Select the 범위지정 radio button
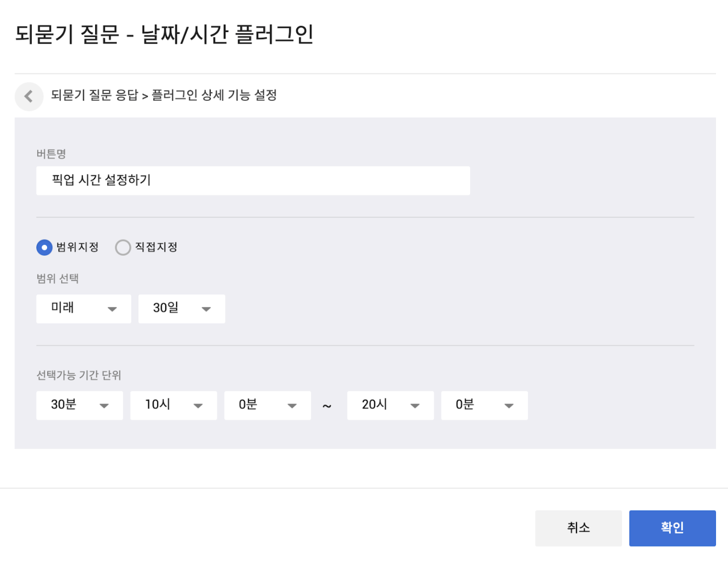This screenshot has height=566, width=728. tap(45, 247)
